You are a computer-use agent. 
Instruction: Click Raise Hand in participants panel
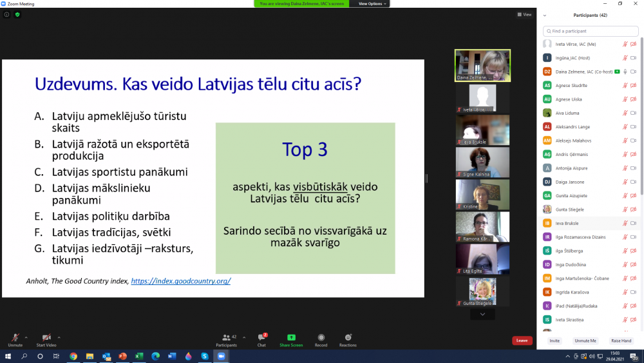click(621, 340)
